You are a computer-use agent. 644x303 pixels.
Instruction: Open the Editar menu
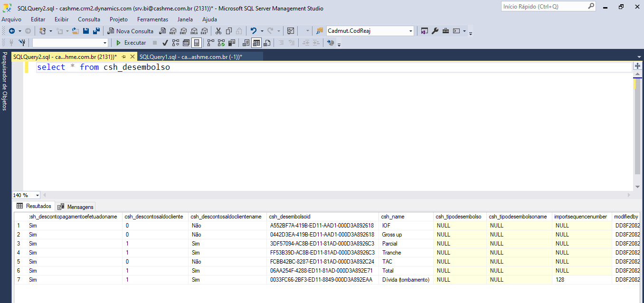pos(38,19)
